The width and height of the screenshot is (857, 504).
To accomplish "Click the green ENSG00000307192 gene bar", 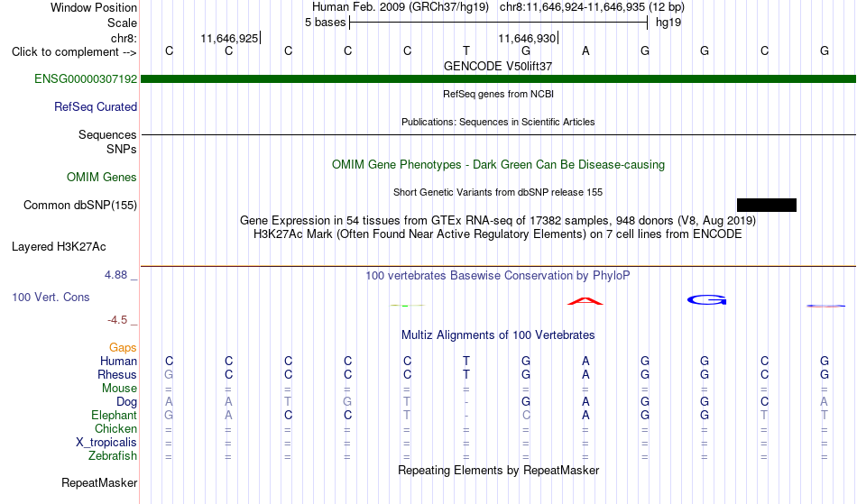I will [498, 79].
